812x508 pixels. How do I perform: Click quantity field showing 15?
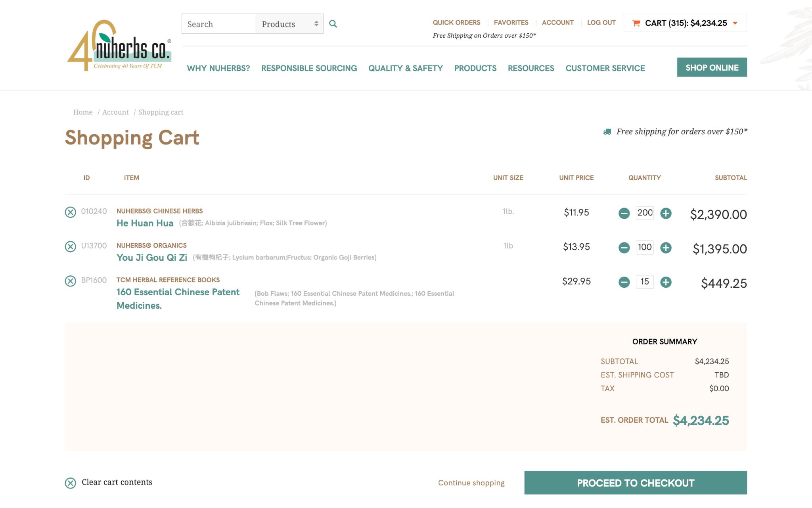[645, 282]
